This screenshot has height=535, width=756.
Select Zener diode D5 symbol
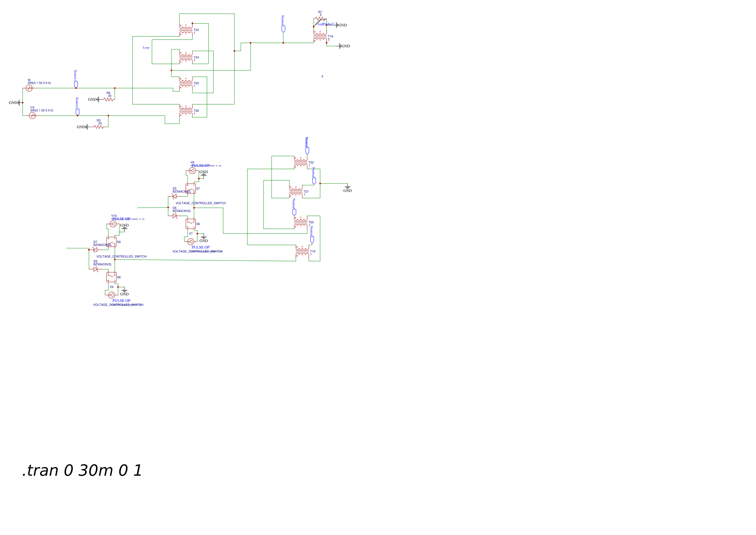click(x=174, y=197)
